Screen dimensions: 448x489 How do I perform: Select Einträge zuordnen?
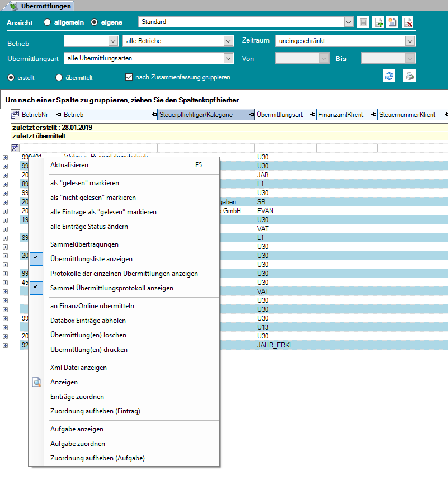(x=124, y=397)
